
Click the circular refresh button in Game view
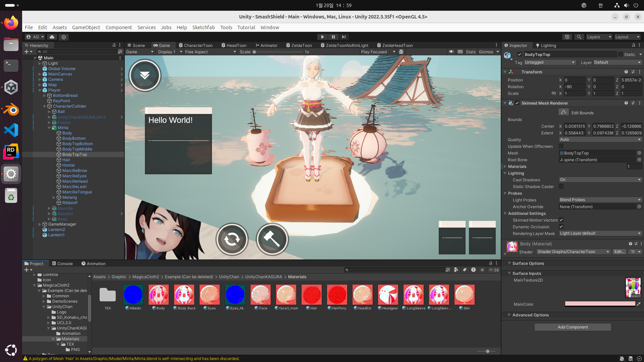tap(232, 239)
